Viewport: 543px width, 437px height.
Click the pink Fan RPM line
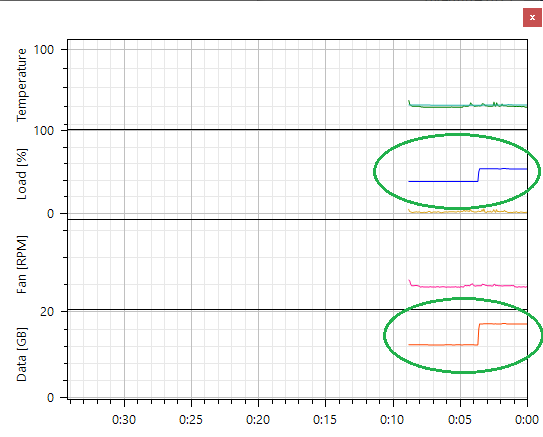click(468, 286)
